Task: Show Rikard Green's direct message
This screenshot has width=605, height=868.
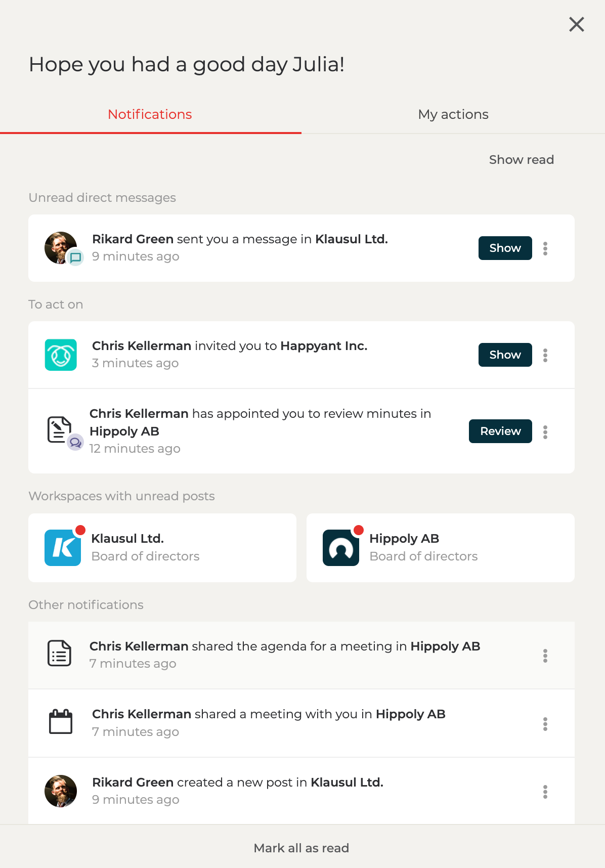Action: 505,248
